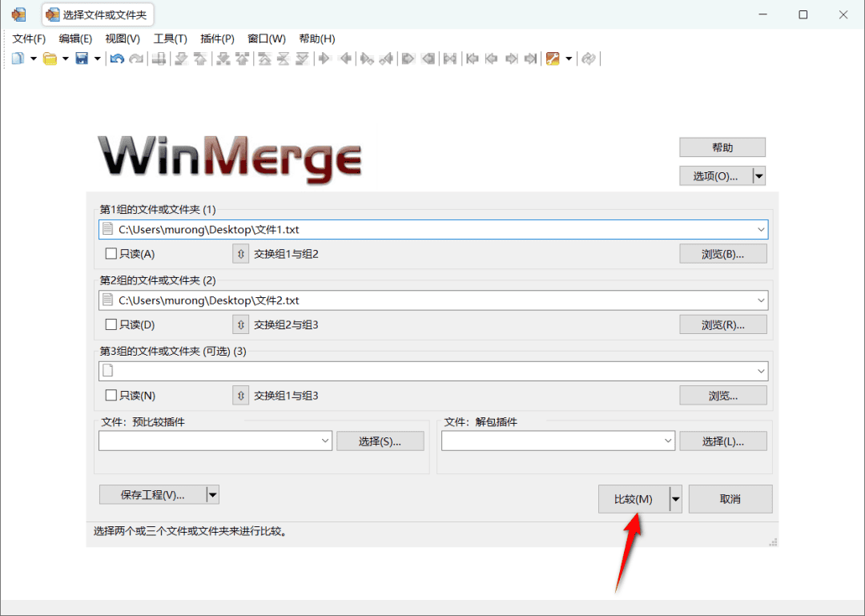Image resolution: width=865 pixels, height=616 pixels.
Task: Click the All Right toolbar icon
Action: click(408, 58)
